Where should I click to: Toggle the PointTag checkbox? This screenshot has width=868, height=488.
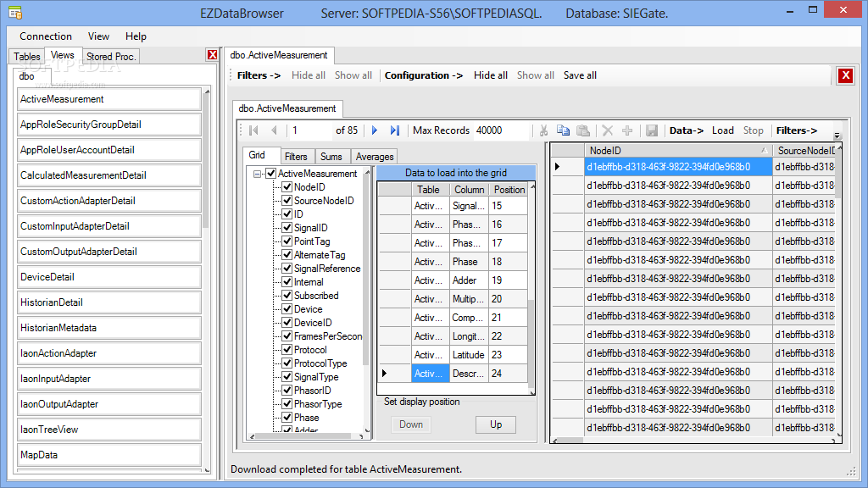pyautogui.click(x=287, y=241)
